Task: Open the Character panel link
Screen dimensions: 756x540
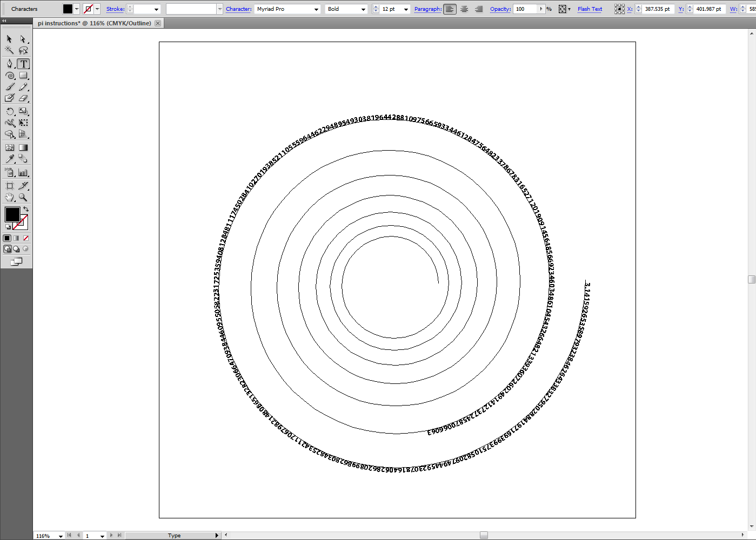Action: point(239,9)
